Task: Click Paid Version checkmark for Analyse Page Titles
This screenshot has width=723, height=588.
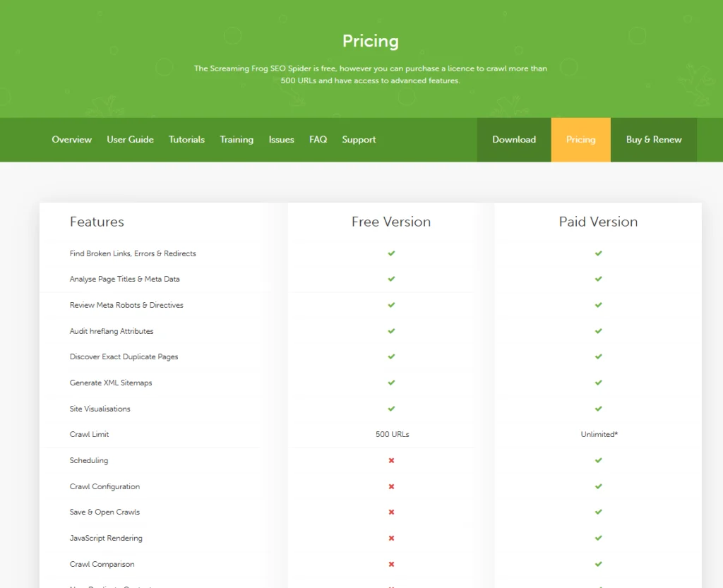Action: coord(599,279)
